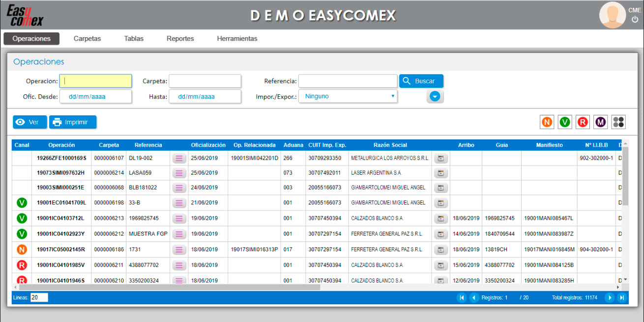Select operation 19073SIMI097632H
This screenshot has height=322, width=644.
coord(61,173)
